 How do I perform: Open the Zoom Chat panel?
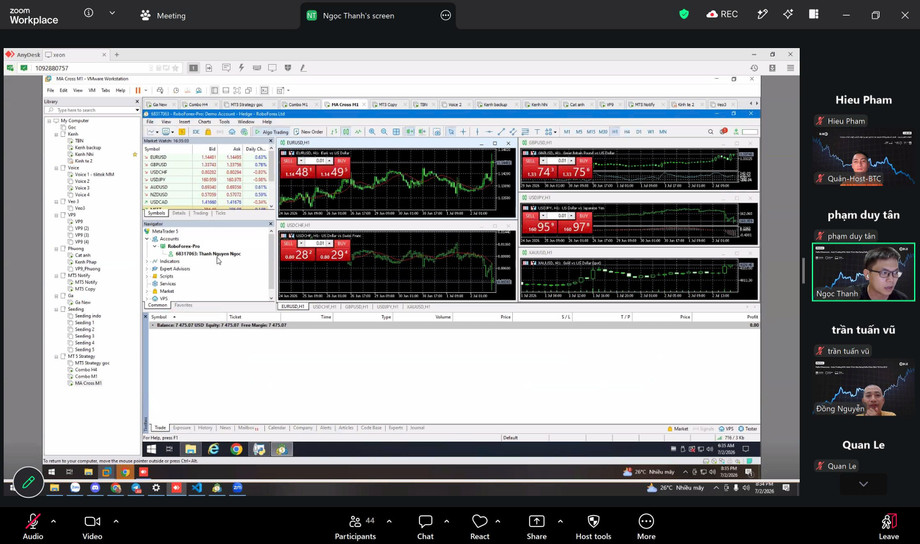[x=425, y=526]
